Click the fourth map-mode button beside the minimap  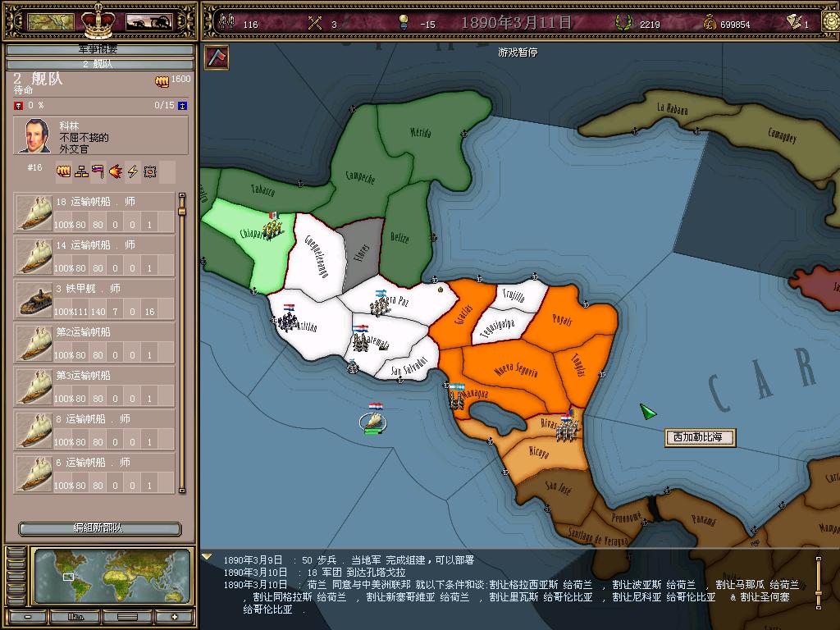coord(16,587)
